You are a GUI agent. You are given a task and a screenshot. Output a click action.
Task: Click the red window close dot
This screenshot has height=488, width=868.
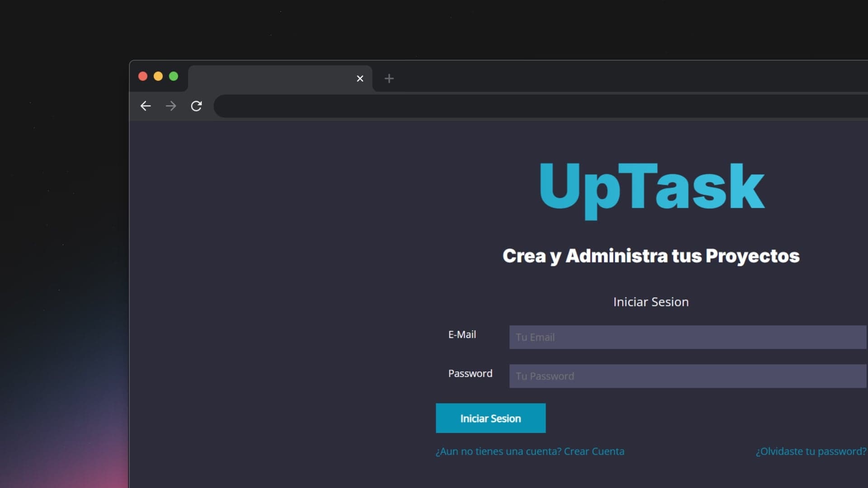point(143,76)
